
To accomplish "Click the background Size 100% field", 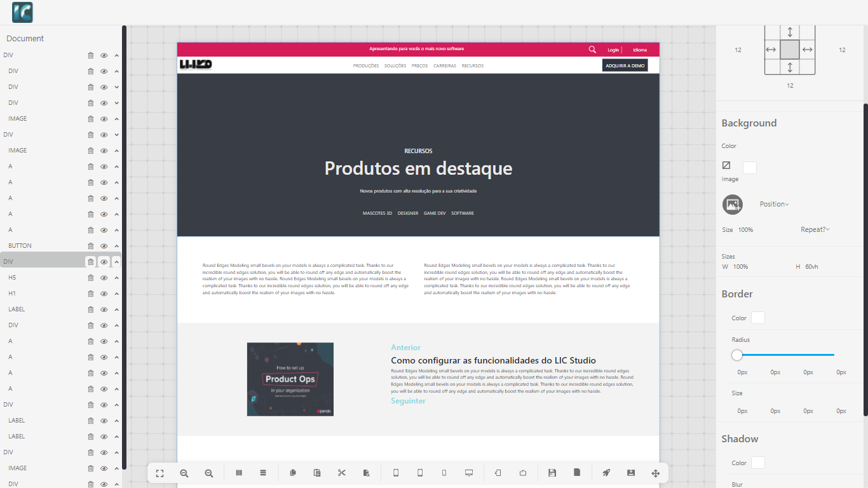I will pos(746,230).
